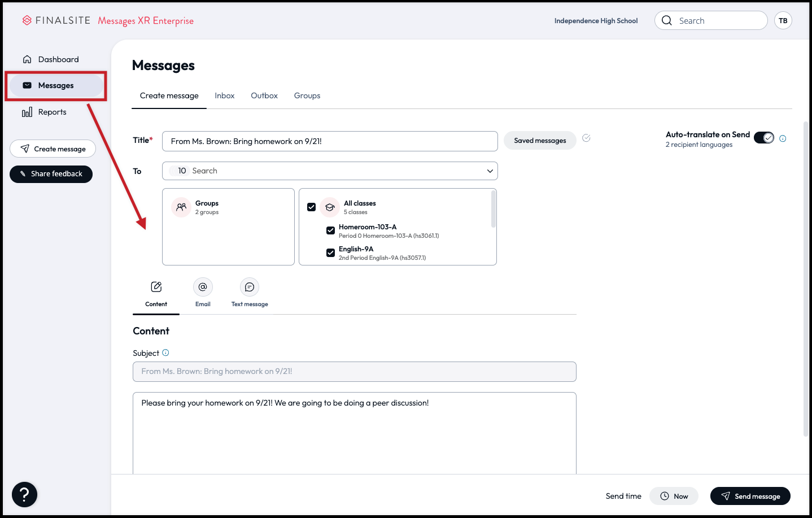Disable the Auto-translate on Send toggle
This screenshot has height=518, width=812.
[x=764, y=138]
